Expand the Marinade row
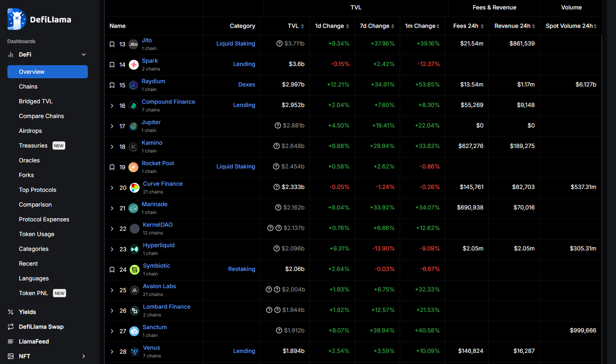Screen dimensions: 616x364 point(112,208)
